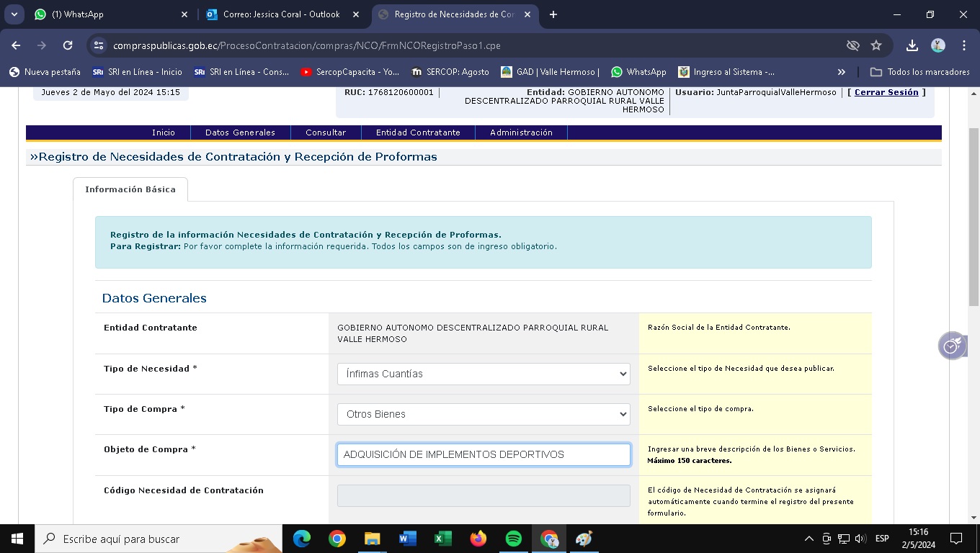980x553 pixels.
Task: Click the floating clock widget icon
Action: pos(952,346)
